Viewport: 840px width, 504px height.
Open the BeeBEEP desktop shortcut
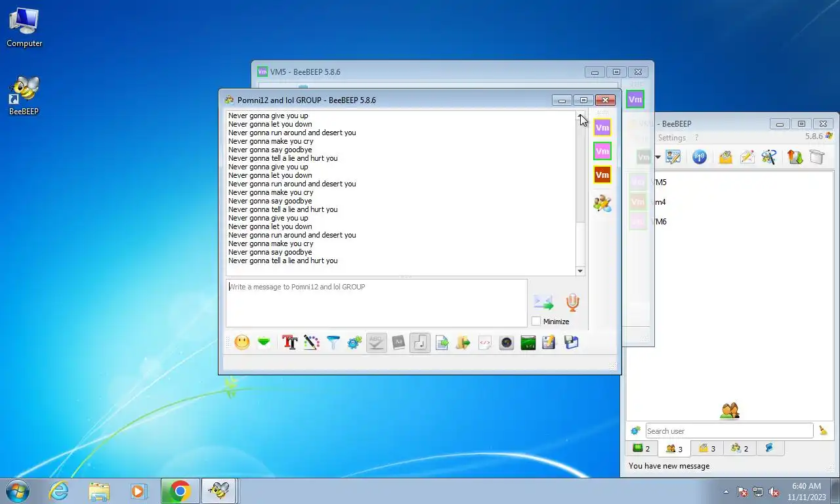[24, 96]
